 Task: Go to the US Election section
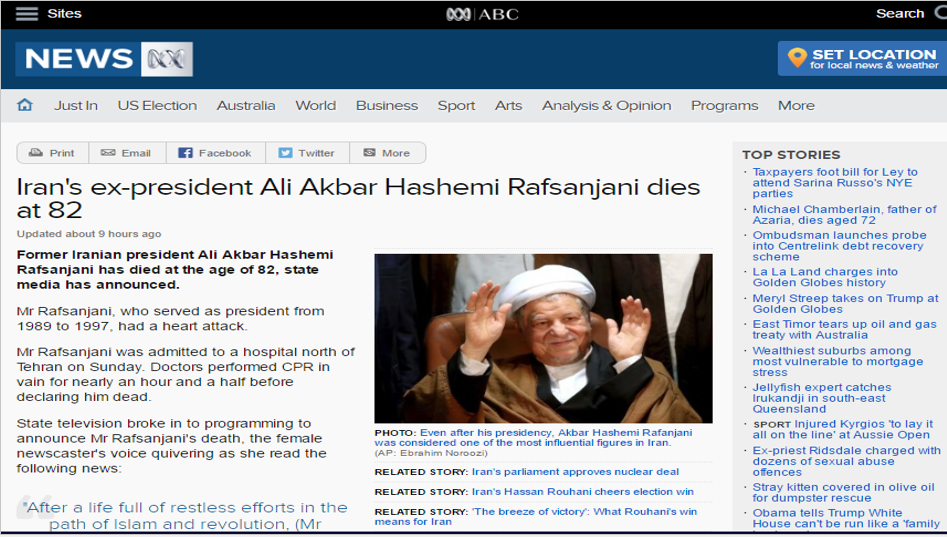click(x=157, y=105)
